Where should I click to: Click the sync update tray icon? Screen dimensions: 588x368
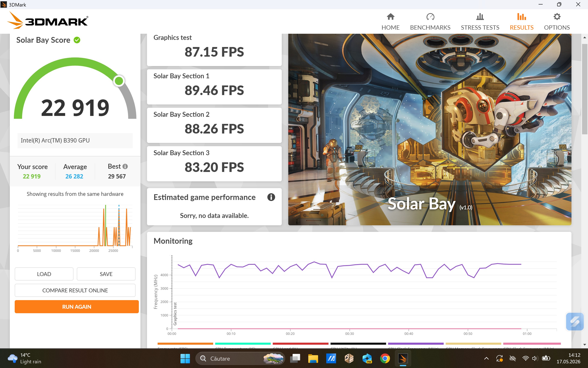pyautogui.click(x=499, y=358)
